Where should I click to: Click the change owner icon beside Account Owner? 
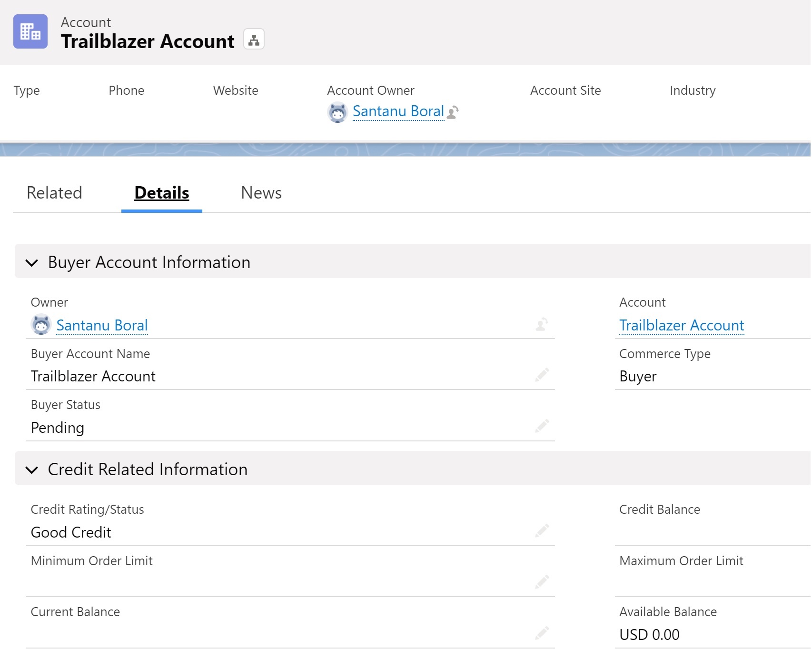(454, 112)
